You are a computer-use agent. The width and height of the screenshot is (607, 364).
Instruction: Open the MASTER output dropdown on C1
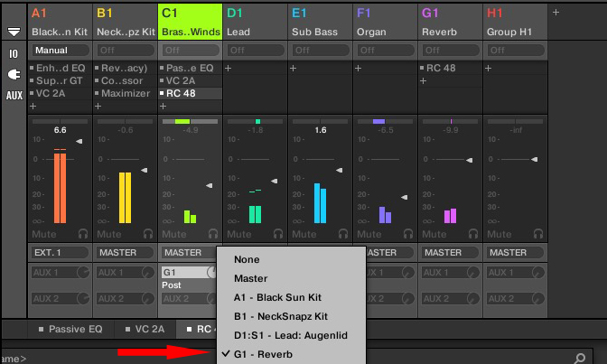[189, 253]
